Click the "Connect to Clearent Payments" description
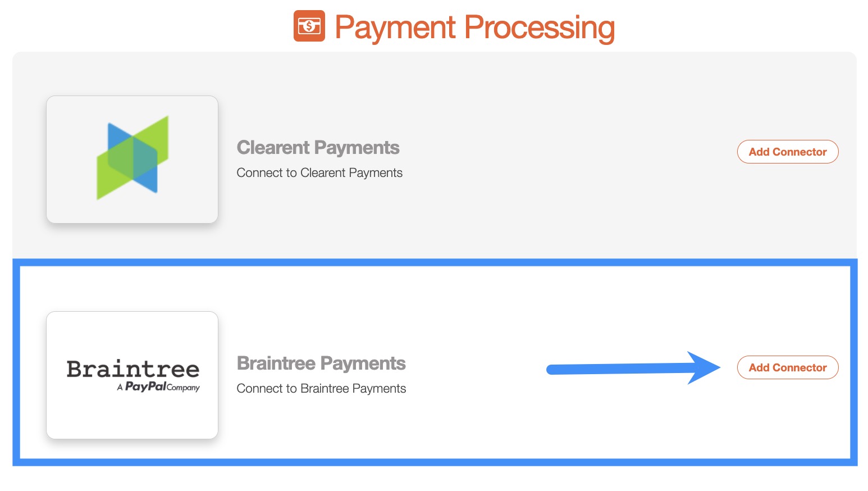Image resolution: width=868 pixels, height=491 pixels. point(319,173)
